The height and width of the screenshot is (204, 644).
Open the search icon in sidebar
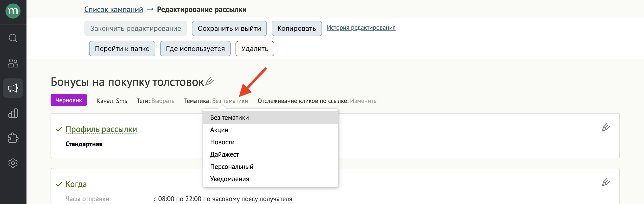pyautogui.click(x=13, y=38)
